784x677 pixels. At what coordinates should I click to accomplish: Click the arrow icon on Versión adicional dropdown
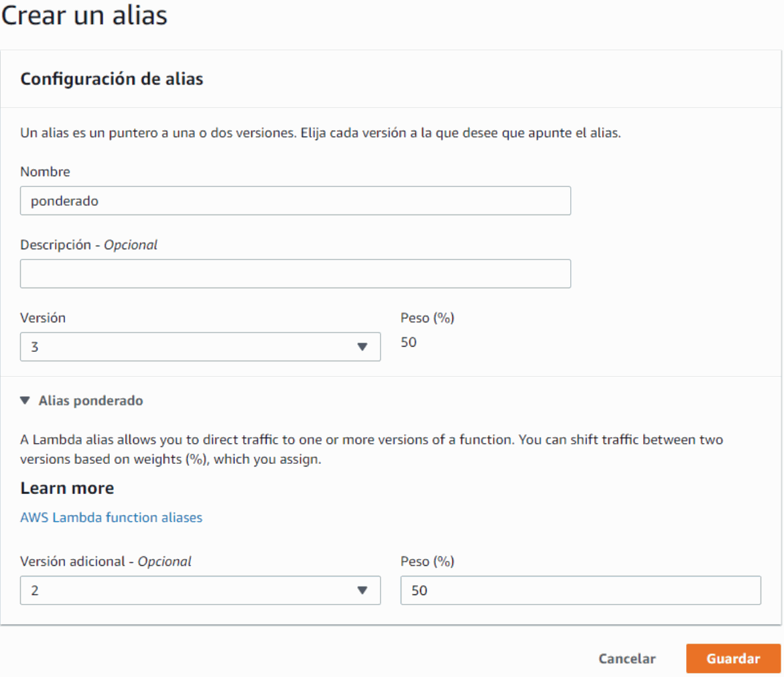pos(363,591)
